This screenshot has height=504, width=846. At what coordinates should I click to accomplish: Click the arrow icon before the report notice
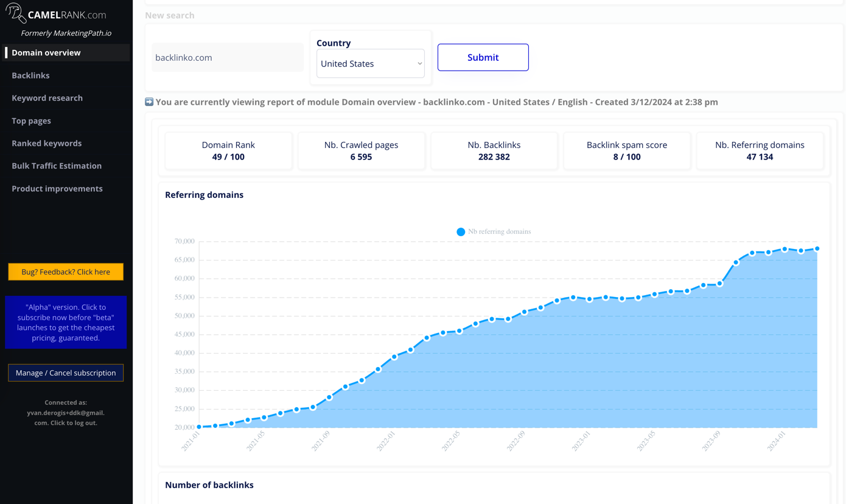[149, 102]
